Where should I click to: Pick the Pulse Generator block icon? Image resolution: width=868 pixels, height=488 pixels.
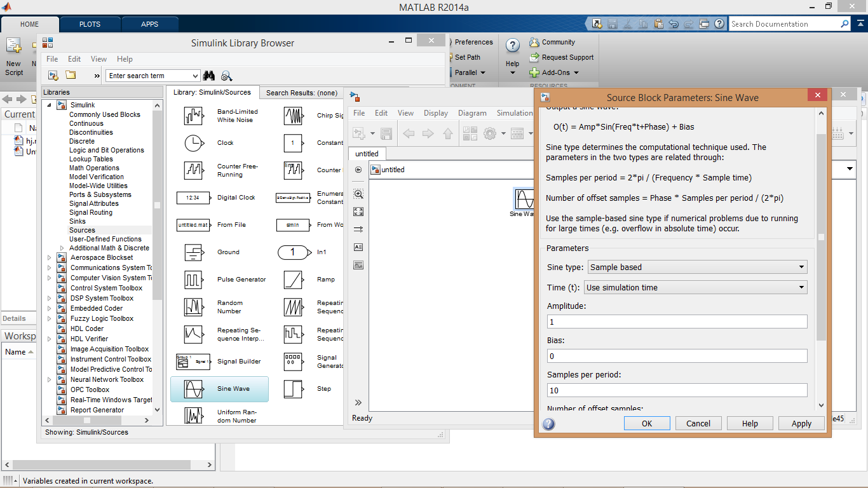(193, 280)
